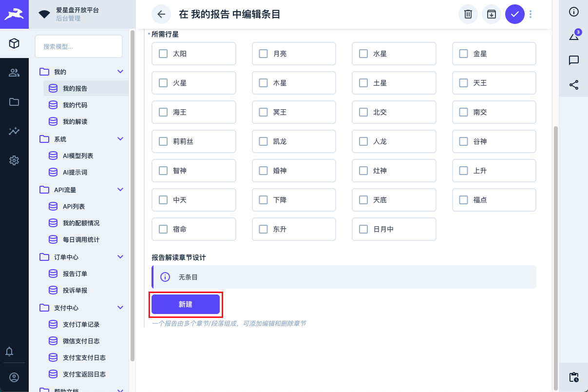Click the trash delete icon in header

coord(468,14)
